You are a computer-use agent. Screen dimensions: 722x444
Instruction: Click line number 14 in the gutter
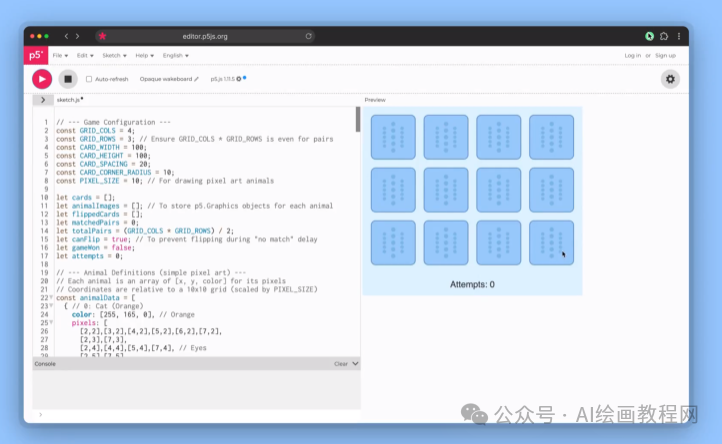[44, 231]
